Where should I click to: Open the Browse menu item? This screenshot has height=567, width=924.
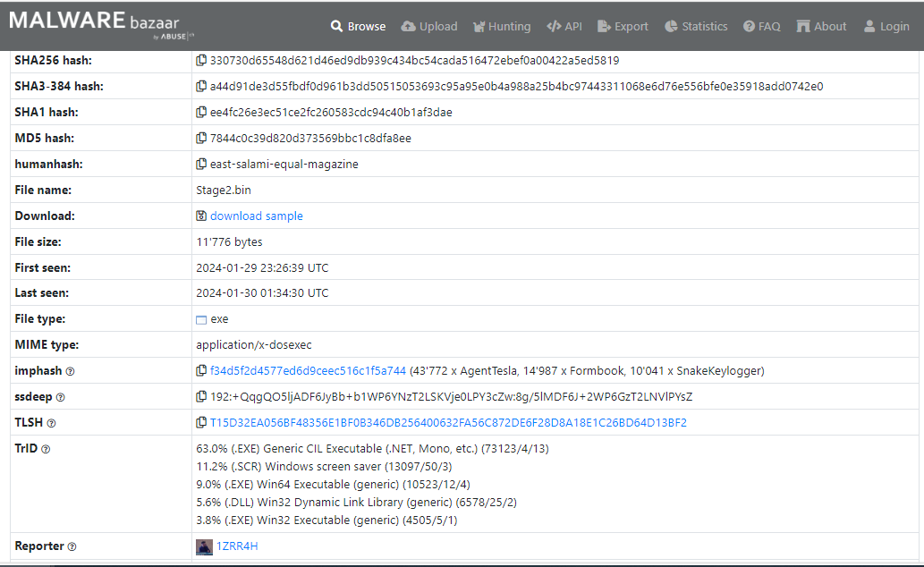click(358, 27)
